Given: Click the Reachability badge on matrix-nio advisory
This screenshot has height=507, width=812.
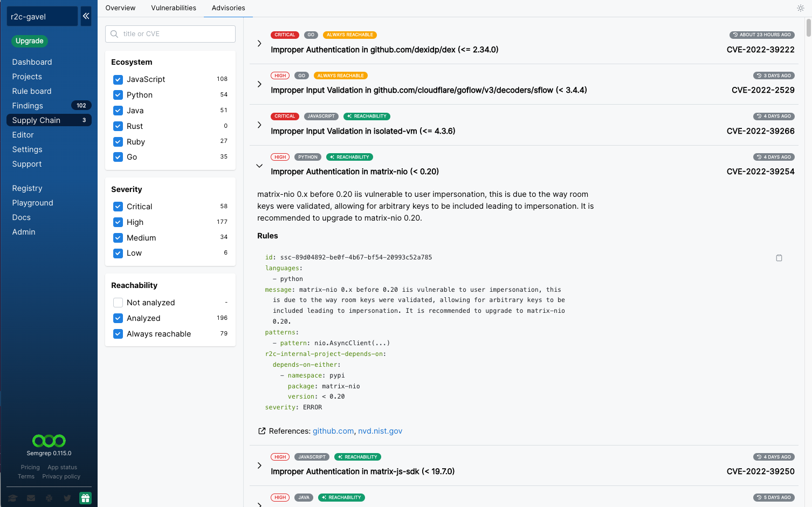Looking at the screenshot, I should 349,157.
